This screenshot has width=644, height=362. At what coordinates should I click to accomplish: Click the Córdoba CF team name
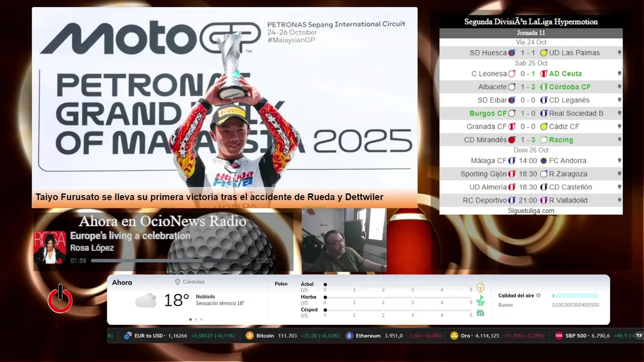click(x=570, y=87)
